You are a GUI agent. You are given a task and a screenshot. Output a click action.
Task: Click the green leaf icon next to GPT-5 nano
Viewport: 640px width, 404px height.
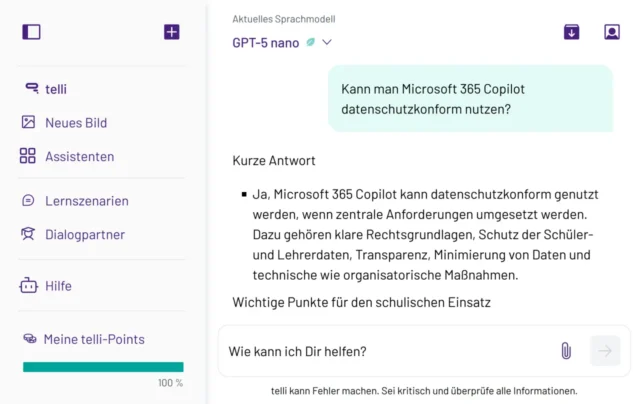[x=311, y=42]
